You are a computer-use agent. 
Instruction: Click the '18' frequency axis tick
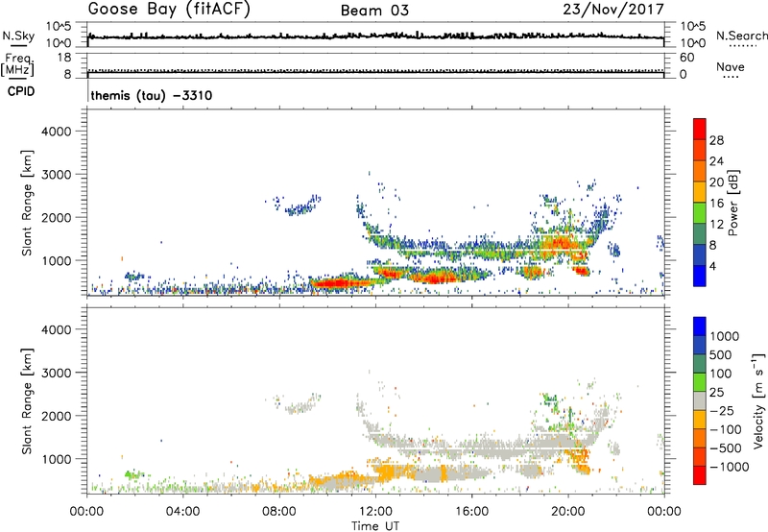[64, 58]
